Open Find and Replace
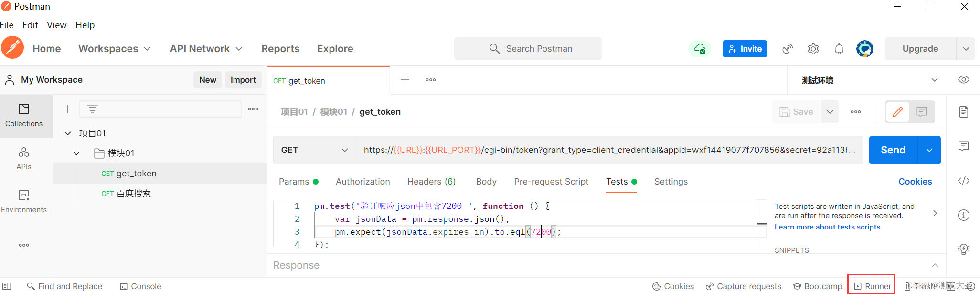The height and width of the screenshot is (294, 980). [x=64, y=286]
